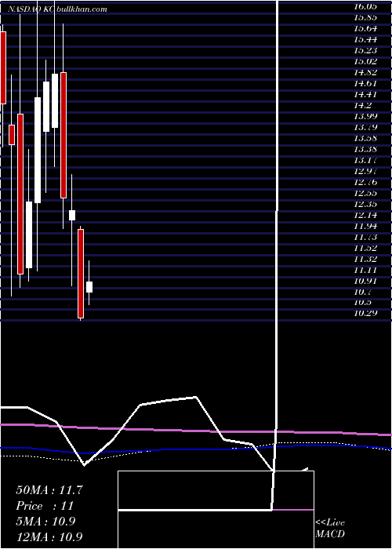The height and width of the screenshot is (549, 392).
Task: Select the 10.29 price axis label
Action: pos(365,314)
